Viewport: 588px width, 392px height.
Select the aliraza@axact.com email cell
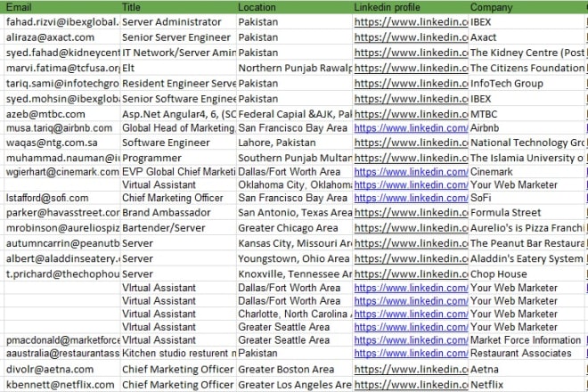point(61,37)
